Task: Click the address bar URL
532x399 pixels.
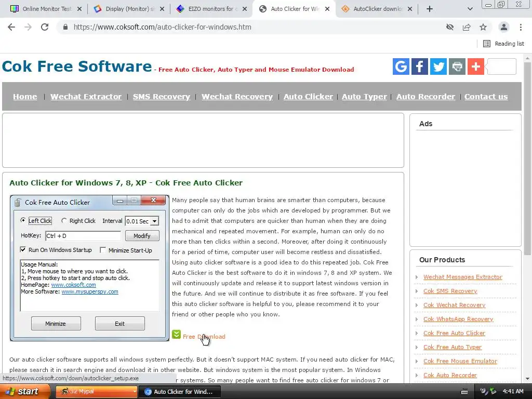Action: point(162,27)
